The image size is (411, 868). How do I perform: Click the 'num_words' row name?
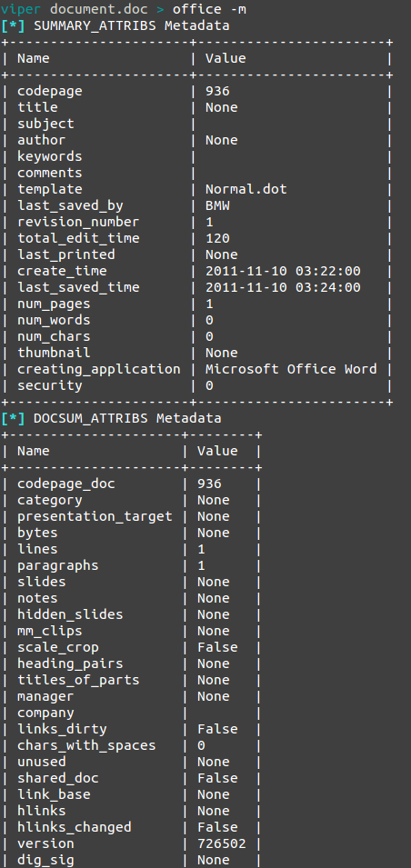pyautogui.click(x=54, y=321)
